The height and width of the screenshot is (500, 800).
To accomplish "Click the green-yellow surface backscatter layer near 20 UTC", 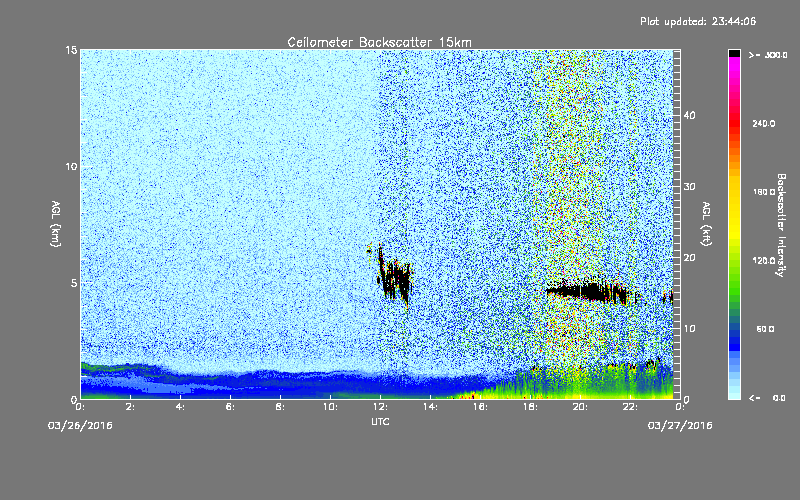I will (x=582, y=385).
